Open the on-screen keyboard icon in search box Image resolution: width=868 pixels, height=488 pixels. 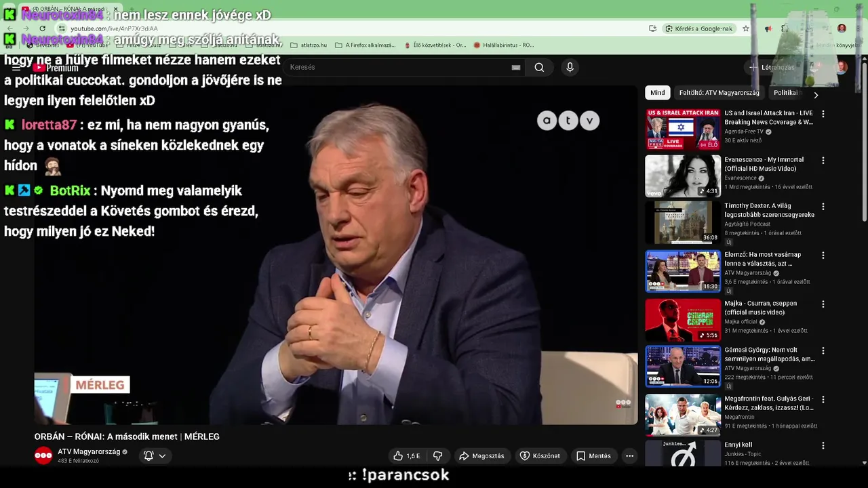(x=516, y=67)
